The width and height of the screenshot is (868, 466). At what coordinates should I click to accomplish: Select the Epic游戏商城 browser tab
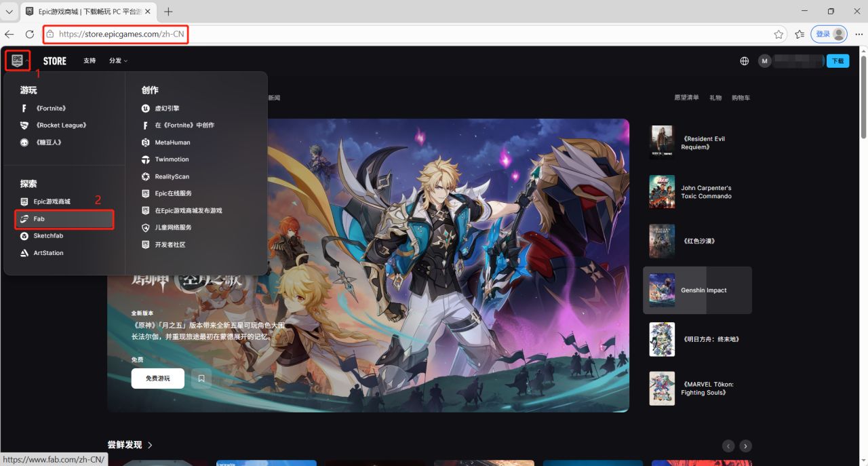(x=88, y=12)
